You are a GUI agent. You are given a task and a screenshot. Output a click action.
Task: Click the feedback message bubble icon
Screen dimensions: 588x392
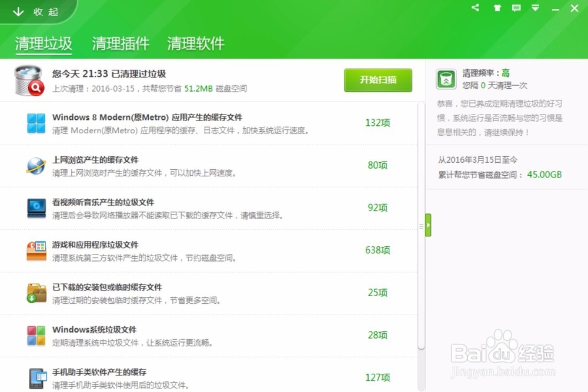[516, 8]
